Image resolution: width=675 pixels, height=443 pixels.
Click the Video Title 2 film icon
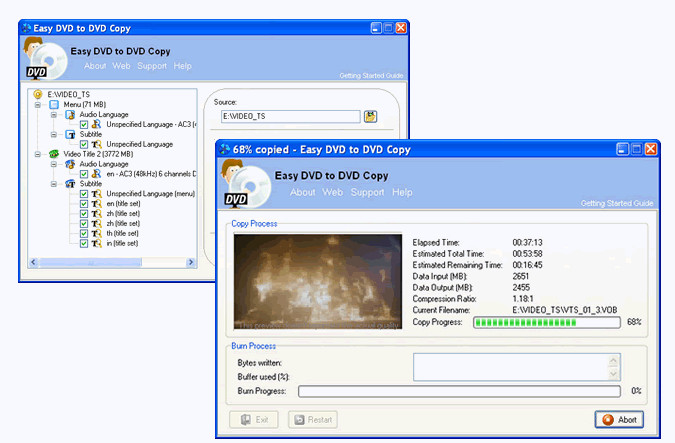point(54,154)
